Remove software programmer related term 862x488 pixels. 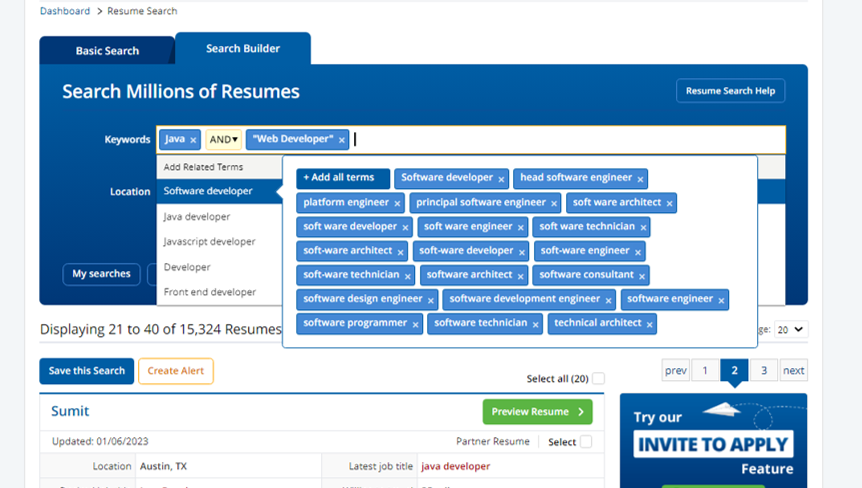pos(416,325)
